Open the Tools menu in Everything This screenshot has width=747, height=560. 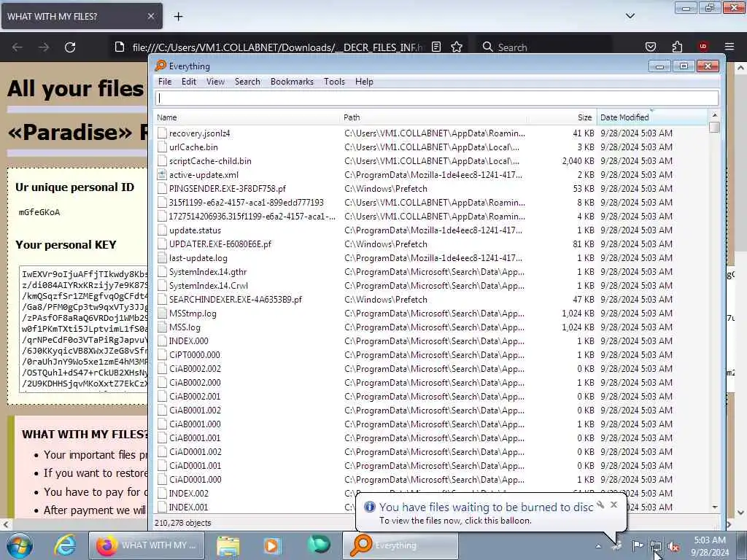[x=334, y=82]
